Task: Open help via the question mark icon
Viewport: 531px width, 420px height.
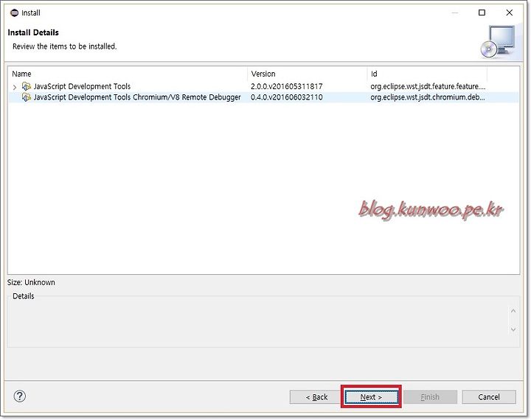Action: [20, 396]
